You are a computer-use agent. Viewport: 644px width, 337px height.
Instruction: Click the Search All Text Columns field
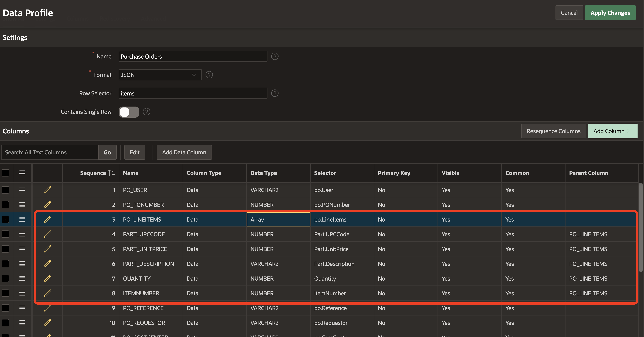coord(50,152)
